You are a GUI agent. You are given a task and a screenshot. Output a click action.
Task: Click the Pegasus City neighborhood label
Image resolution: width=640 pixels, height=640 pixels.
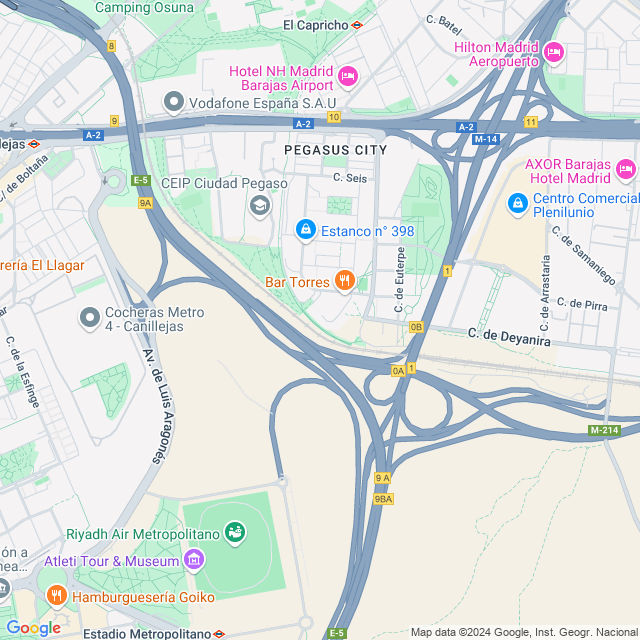click(x=336, y=150)
